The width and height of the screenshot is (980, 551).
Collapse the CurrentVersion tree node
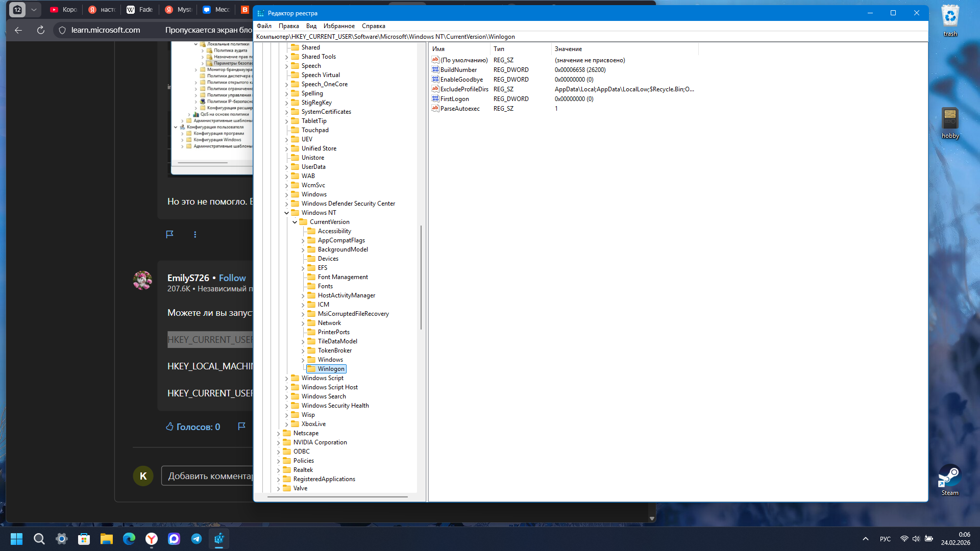tap(295, 222)
